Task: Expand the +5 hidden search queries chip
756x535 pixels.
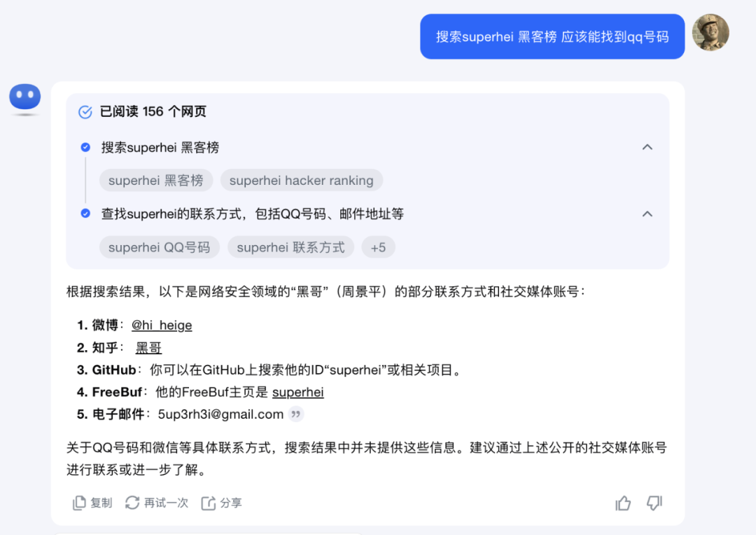Action: point(378,247)
